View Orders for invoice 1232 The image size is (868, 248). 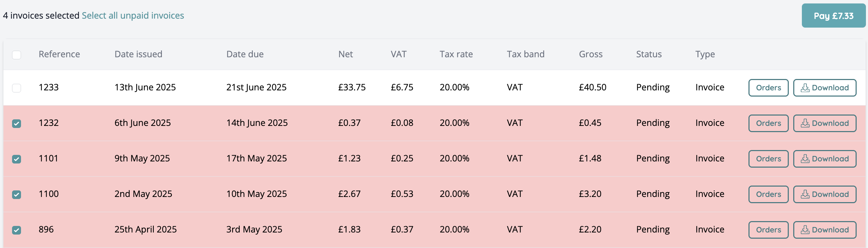tap(768, 123)
